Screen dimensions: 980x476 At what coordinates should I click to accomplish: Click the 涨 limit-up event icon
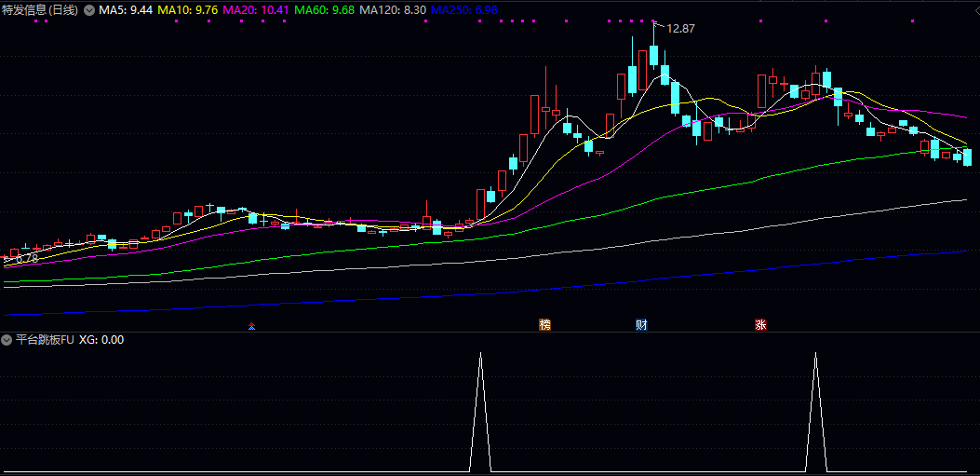click(x=760, y=325)
